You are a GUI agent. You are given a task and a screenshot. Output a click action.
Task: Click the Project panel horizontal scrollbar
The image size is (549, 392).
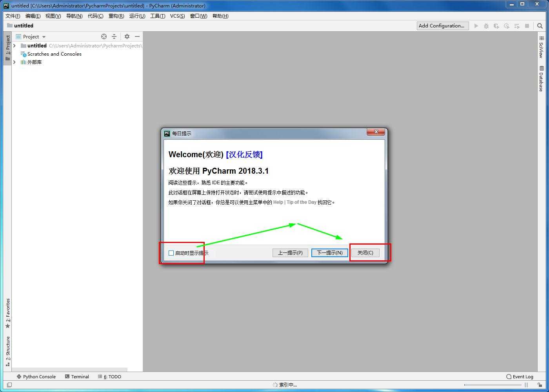(69, 370)
